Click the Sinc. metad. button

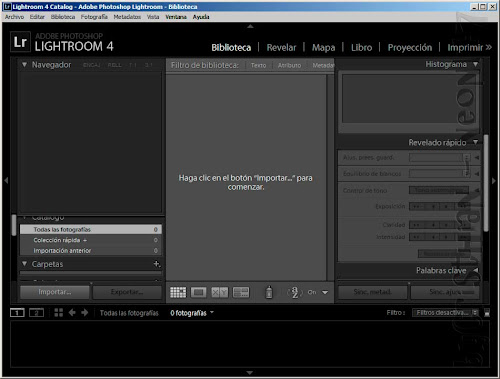pos(372,292)
